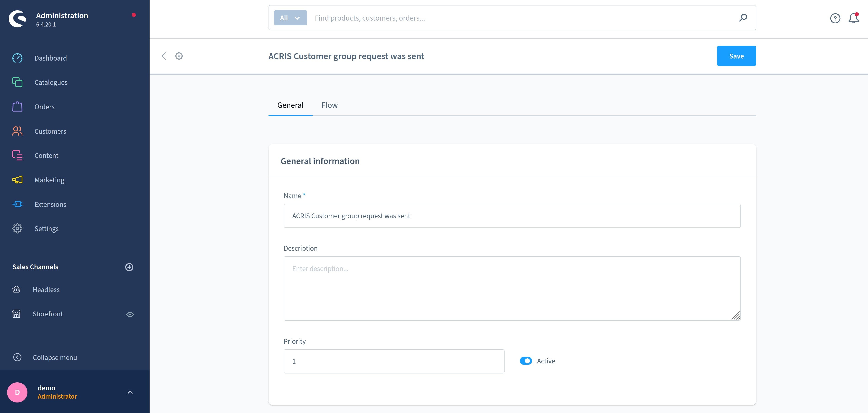
Task: Open the help question mark icon
Action: point(835,18)
